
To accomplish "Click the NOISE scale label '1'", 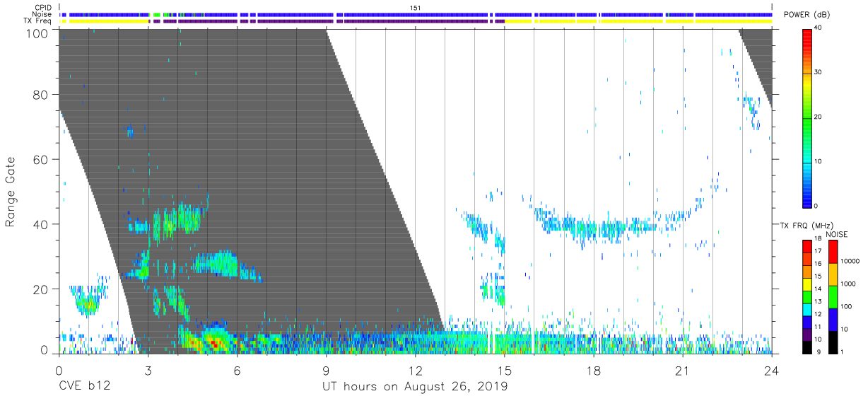I will pyautogui.click(x=842, y=351).
